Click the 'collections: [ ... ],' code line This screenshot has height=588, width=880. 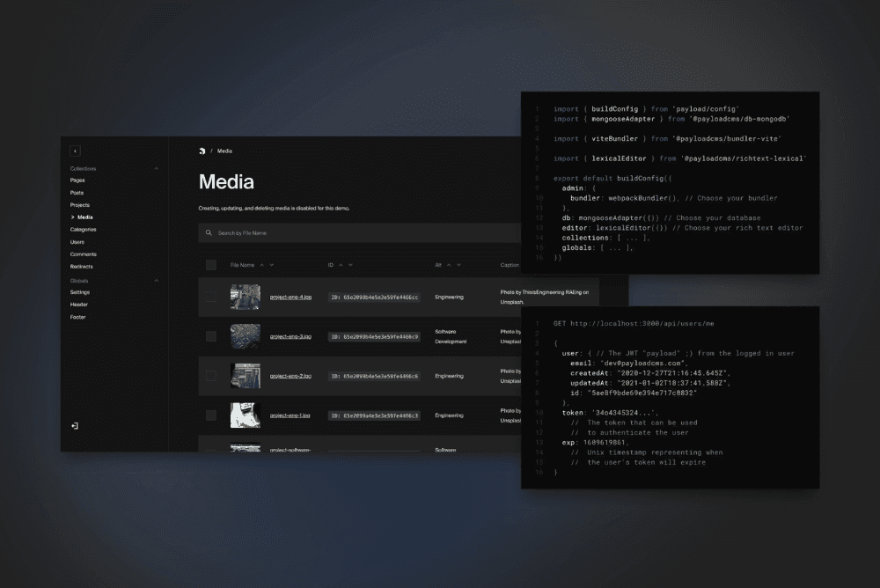click(605, 239)
